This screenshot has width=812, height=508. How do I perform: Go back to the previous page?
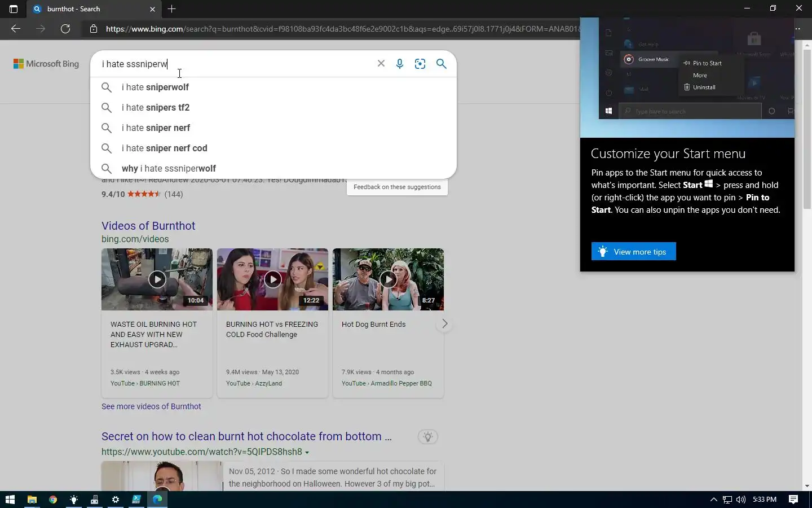tap(16, 29)
